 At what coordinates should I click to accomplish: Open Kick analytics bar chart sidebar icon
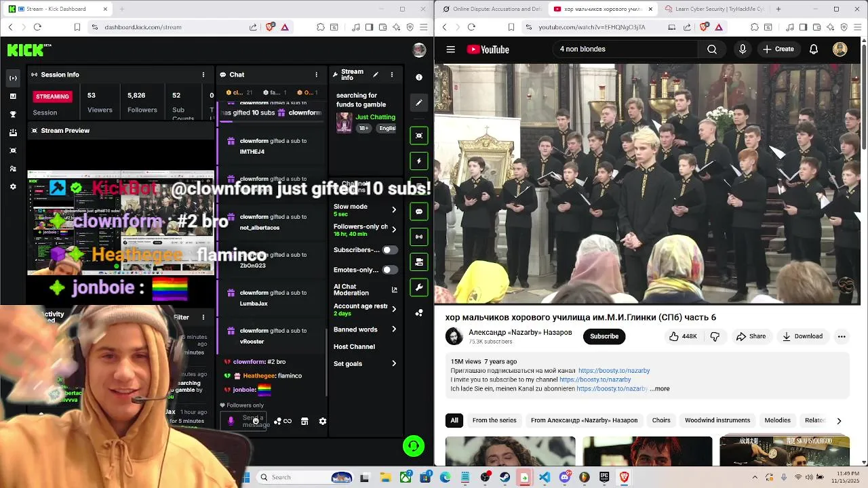13,96
